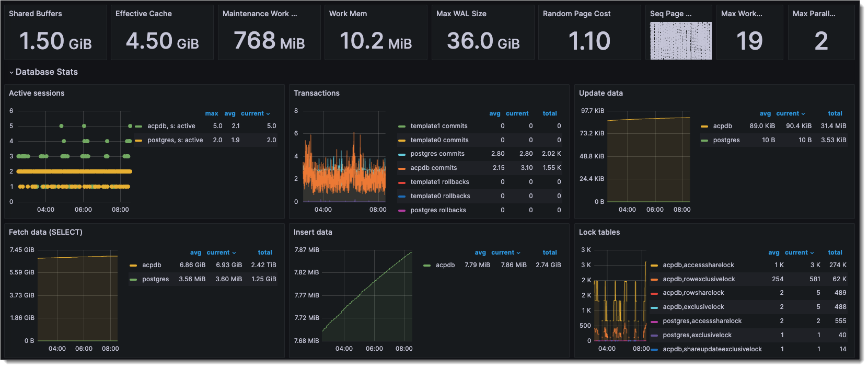Toggle acpdb commits series

point(434,168)
